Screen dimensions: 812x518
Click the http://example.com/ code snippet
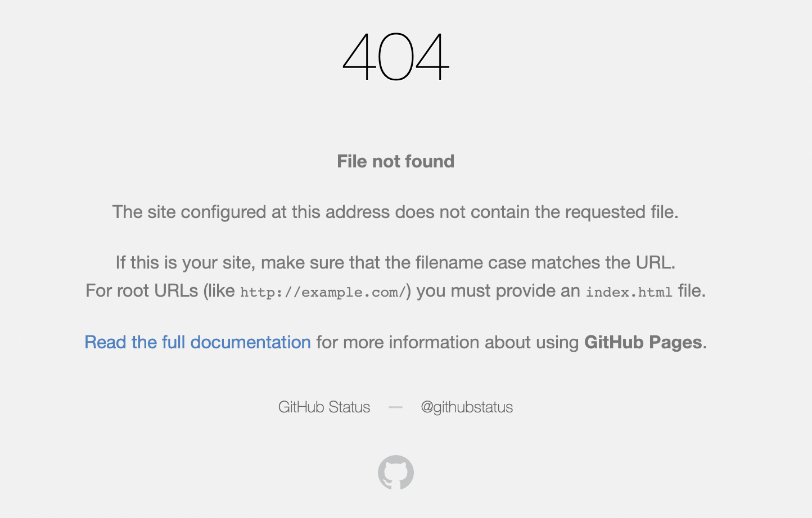pyautogui.click(x=323, y=292)
